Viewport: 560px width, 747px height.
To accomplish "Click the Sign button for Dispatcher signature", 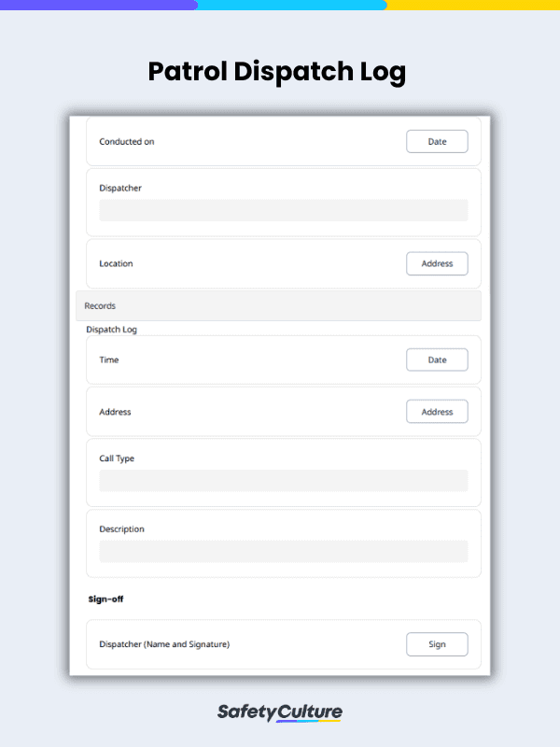I will (x=437, y=644).
